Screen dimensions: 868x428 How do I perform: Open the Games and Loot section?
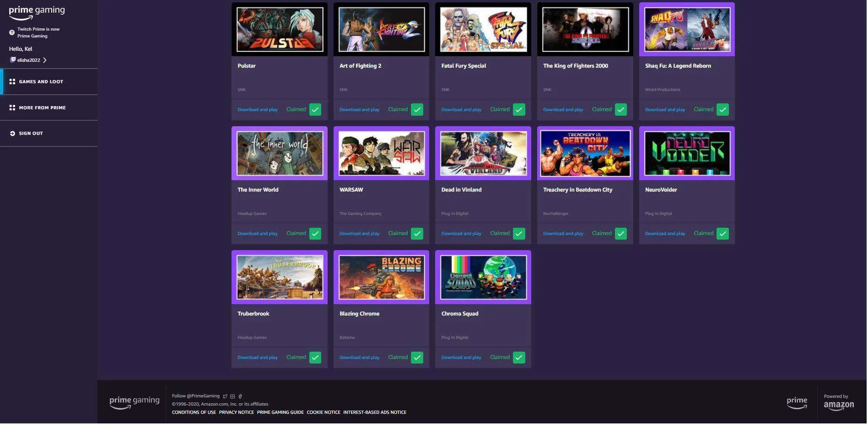pos(49,82)
